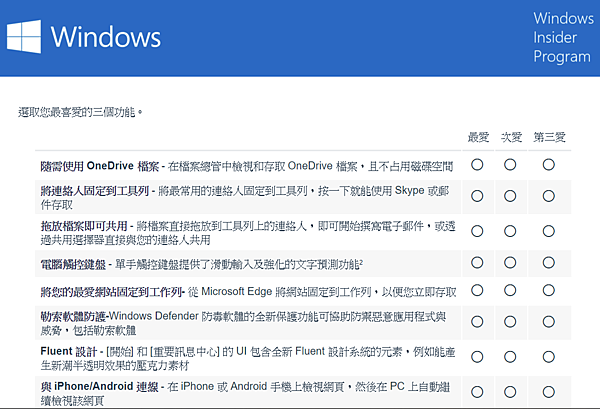
Task: Select 最愛 for 將連絡人固定到工具列
Action: [x=477, y=196]
